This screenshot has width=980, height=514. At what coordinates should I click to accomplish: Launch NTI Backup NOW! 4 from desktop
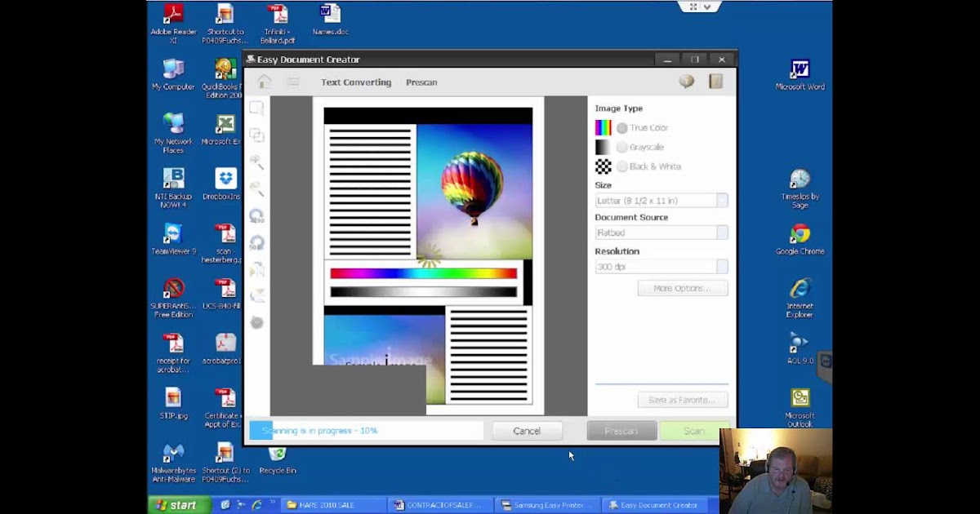click(173, 188)
